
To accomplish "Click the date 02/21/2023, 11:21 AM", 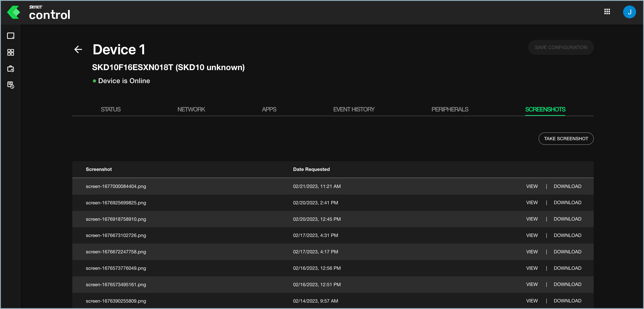I will [x=317, y=186].
